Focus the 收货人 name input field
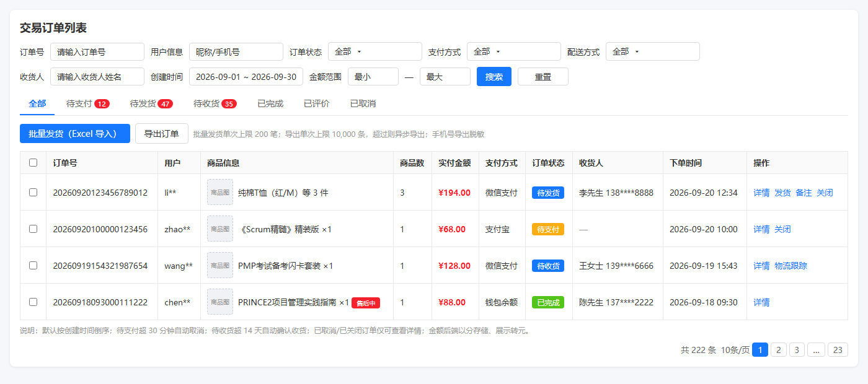This screenshot has height=384, width=868. (x=97, y=77)
